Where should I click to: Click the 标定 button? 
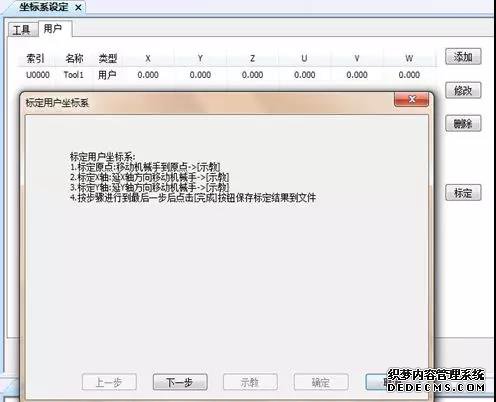463,193
